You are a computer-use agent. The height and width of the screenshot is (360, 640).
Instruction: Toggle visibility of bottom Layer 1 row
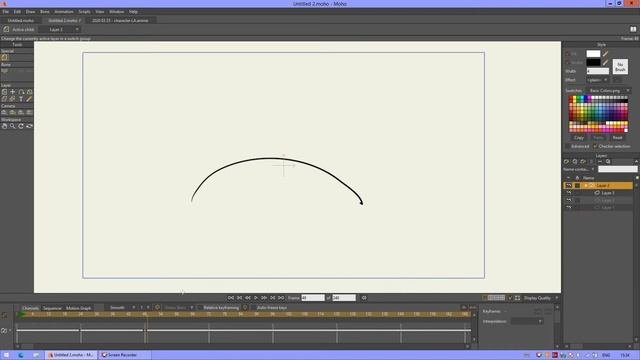click(x=569, y=207)
